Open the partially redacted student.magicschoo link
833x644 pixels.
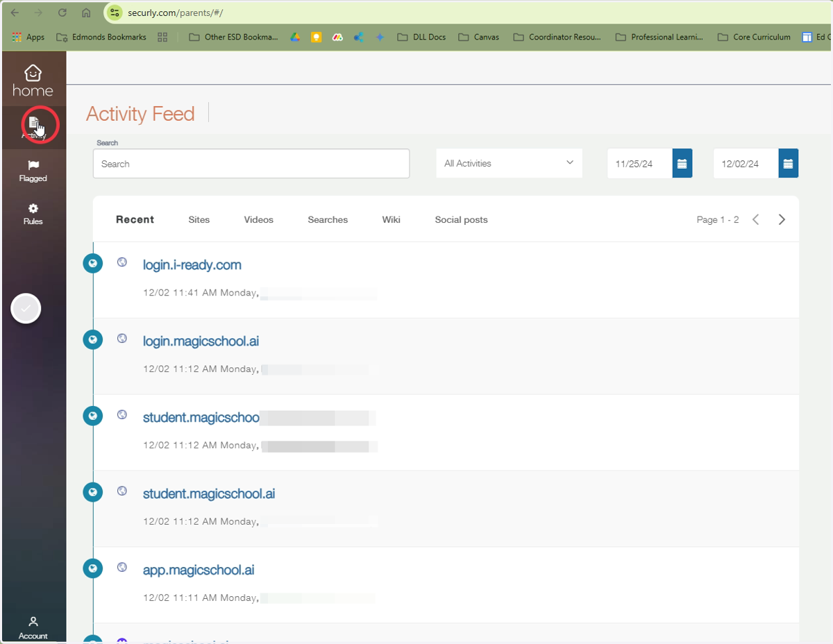[x=201, y=418]
